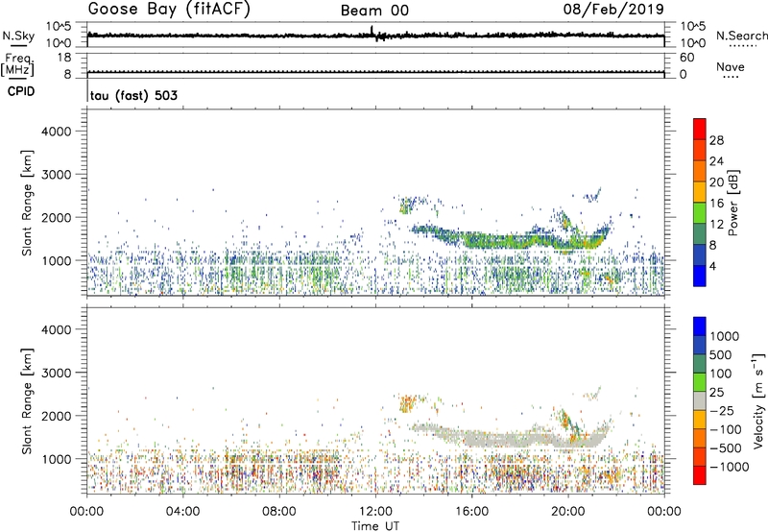Image resolution: width=768 pixels, height=532 pixels.
Task: Click the 'Power [dB]' color bar label
Action: 732,204
